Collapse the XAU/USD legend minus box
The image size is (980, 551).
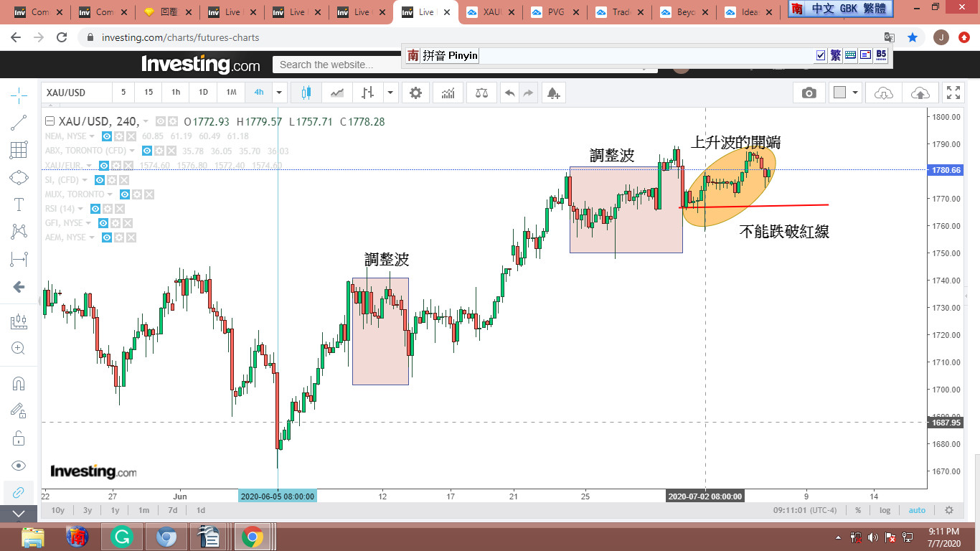click(x=50, y=122)
